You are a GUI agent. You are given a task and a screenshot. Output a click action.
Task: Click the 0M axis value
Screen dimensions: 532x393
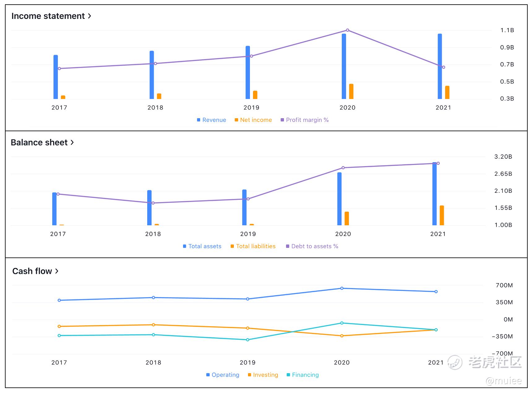[508, 319]
